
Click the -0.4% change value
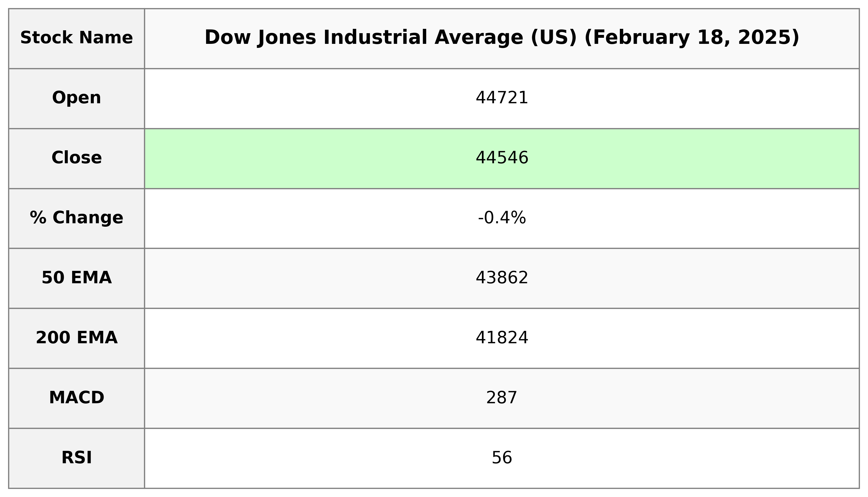tap(502, 218)
